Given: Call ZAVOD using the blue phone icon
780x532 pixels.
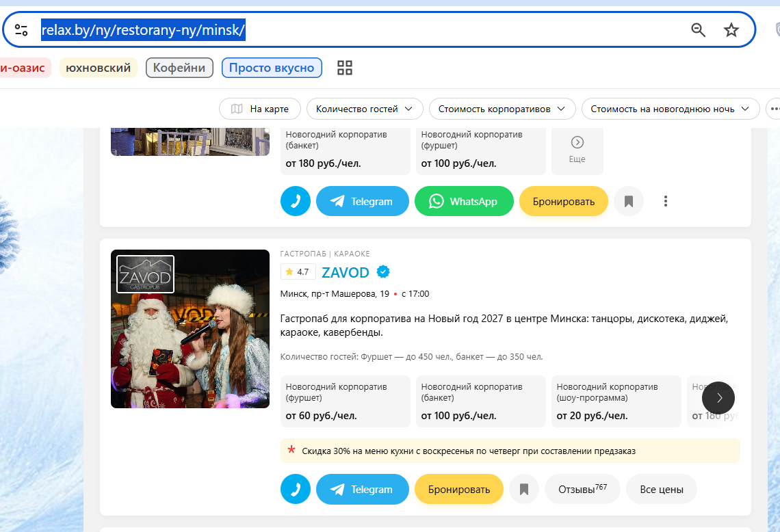Looking at the screenshot, I should [x=296, y=489].
